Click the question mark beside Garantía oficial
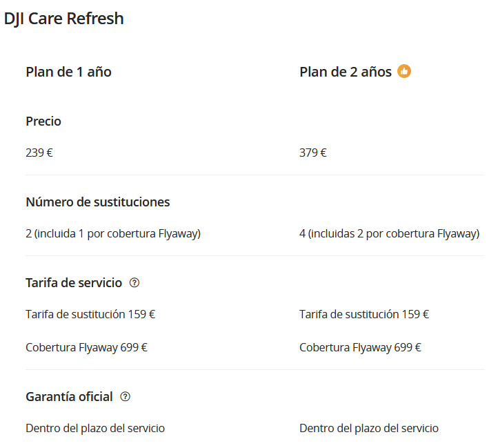489x448 pixels. coord(125,396)
